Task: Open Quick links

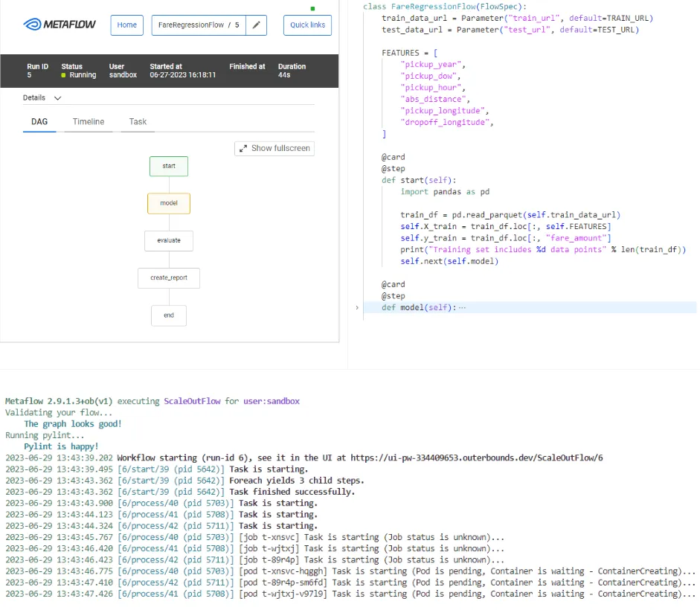Action: point(306,25)
